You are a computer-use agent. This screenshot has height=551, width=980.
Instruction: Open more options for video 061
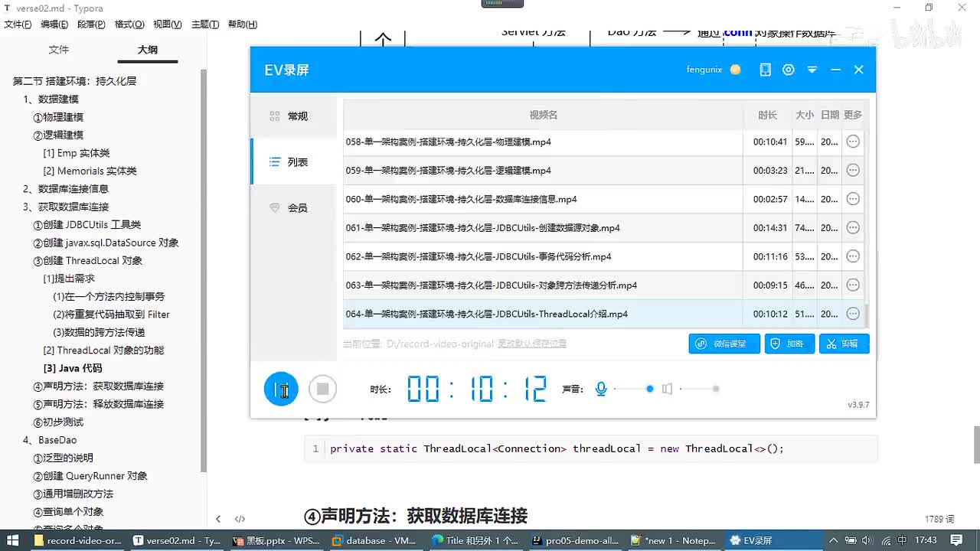853,227
